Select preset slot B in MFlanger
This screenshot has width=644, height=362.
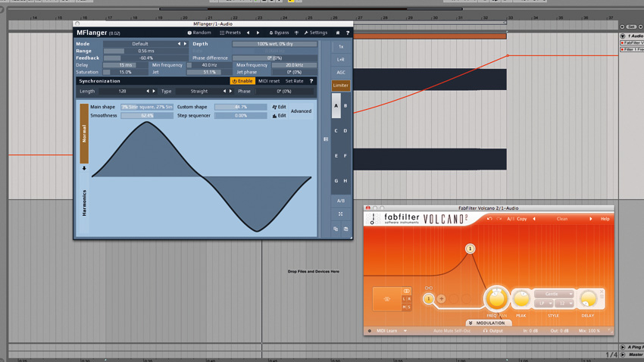coord(345,106)
